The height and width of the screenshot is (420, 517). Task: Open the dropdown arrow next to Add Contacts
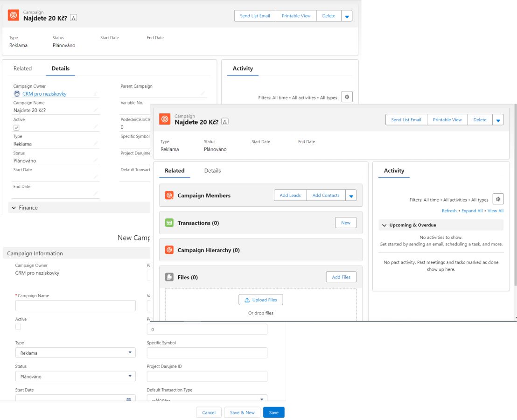[351, 196]
